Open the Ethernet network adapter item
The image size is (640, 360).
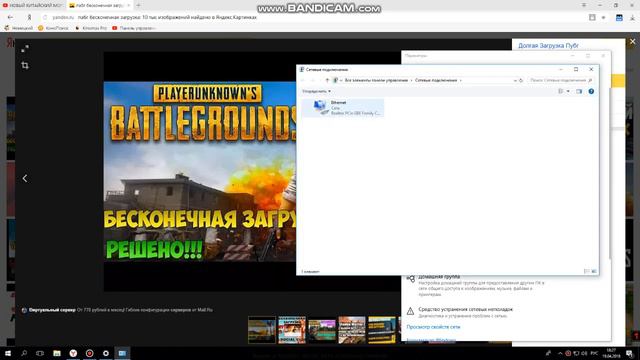(342, 108)
